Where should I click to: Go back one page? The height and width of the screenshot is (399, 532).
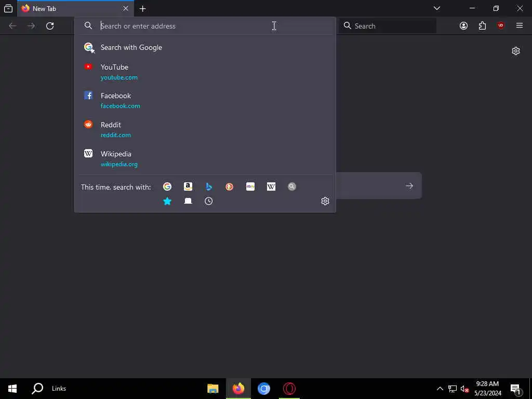point(12,26)
